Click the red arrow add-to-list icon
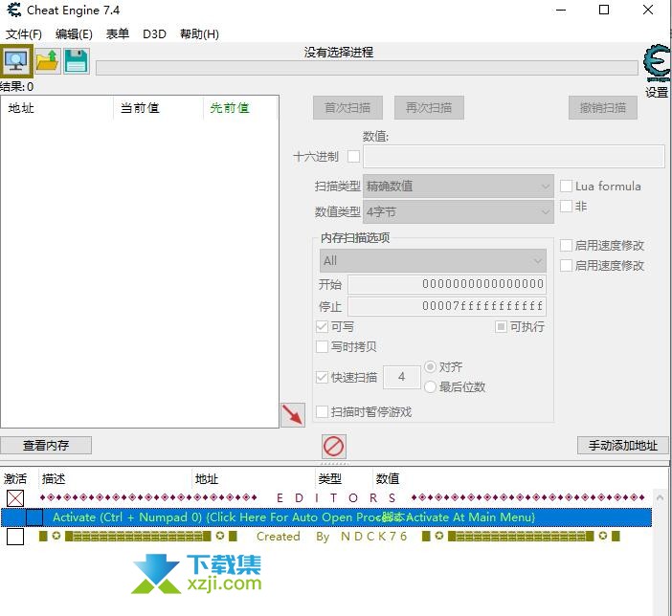The image size is (672, 616). click(293, 415)
